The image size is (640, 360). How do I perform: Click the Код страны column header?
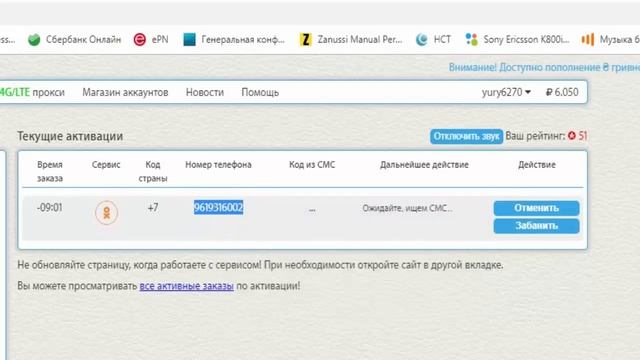[x=153, y=171]
